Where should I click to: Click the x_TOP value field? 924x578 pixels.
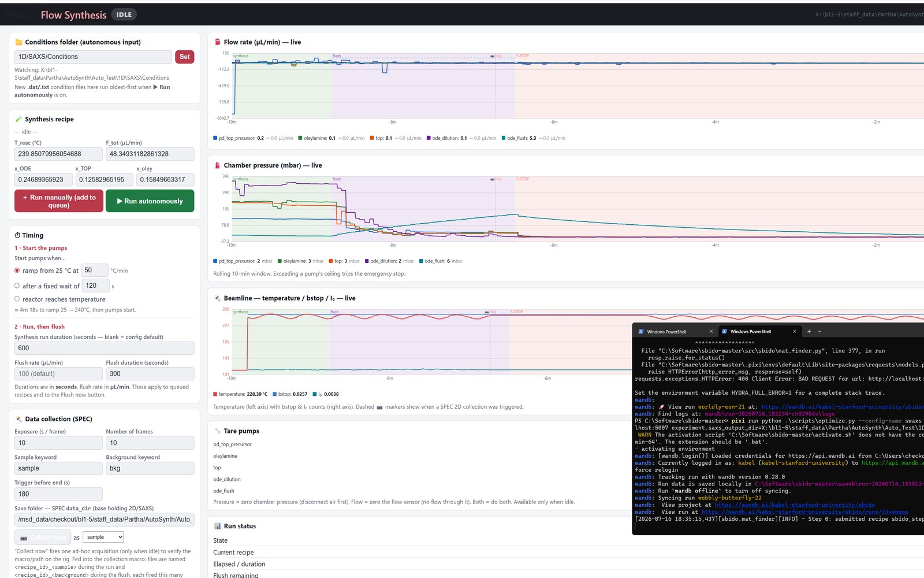[105, 180]
